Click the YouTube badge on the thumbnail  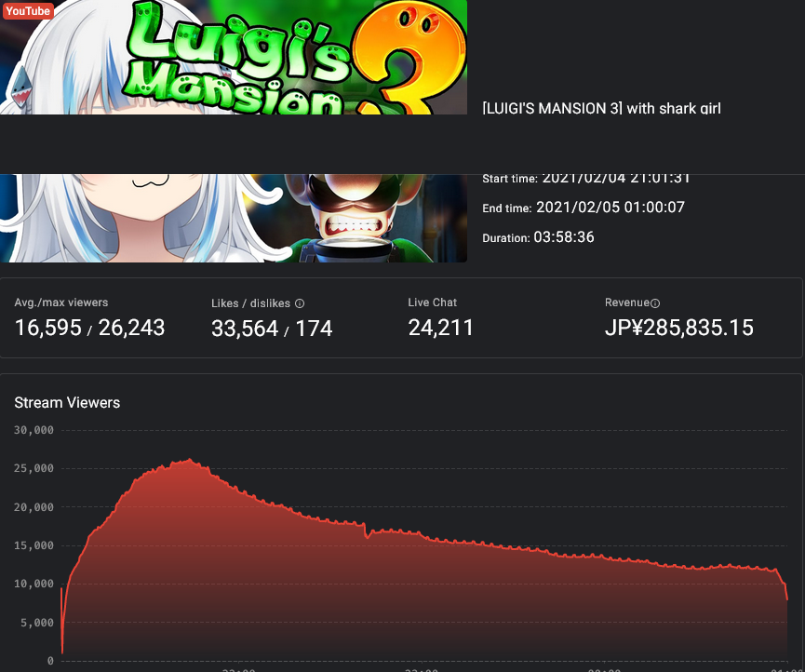pos(28,11)
